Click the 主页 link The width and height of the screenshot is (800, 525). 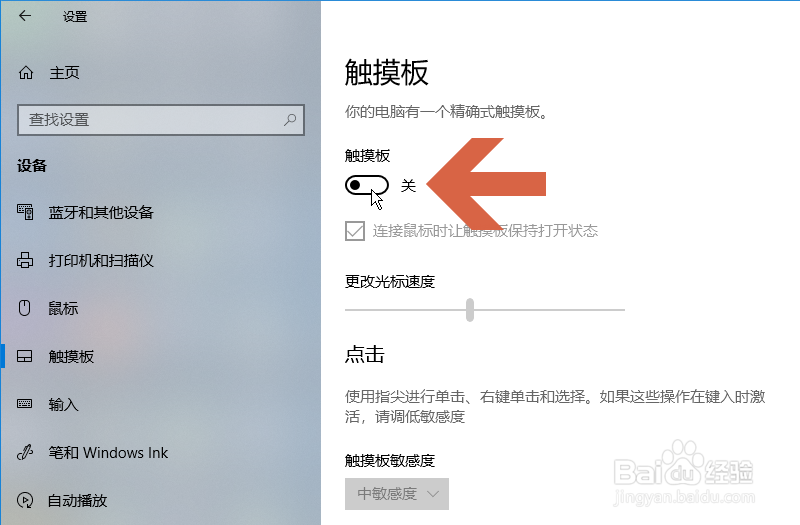(x=64, y=73)
